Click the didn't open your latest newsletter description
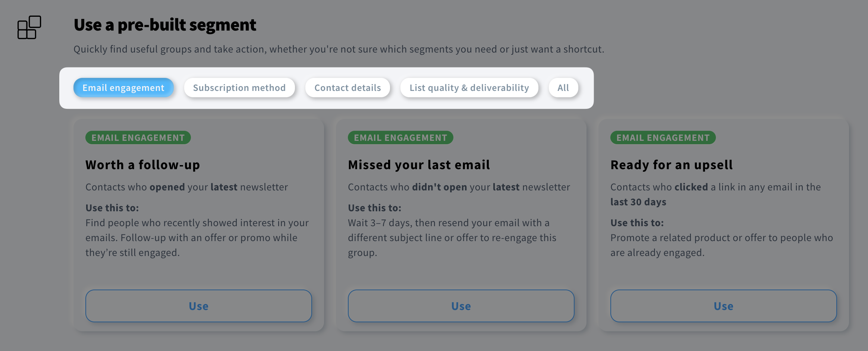Viewport: 868px width, 351px height. [459, 187]
